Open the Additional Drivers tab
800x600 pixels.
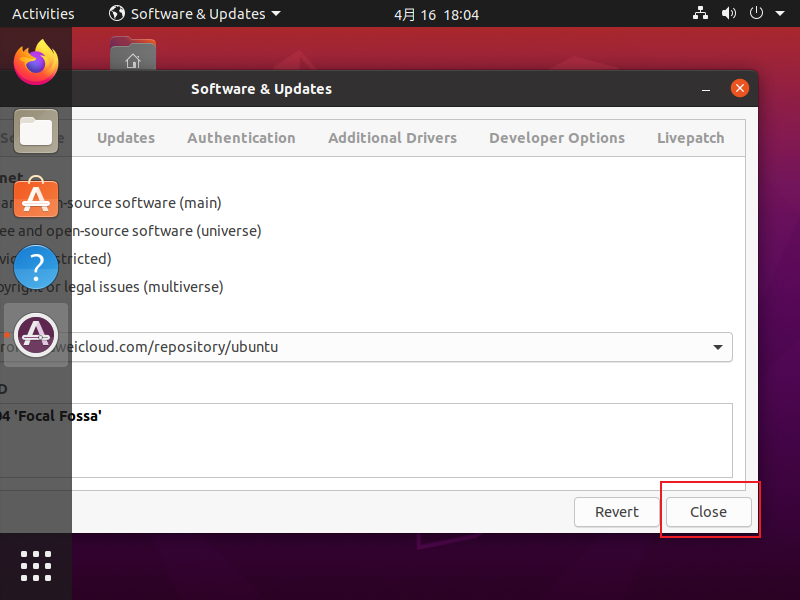coord(392,138)
